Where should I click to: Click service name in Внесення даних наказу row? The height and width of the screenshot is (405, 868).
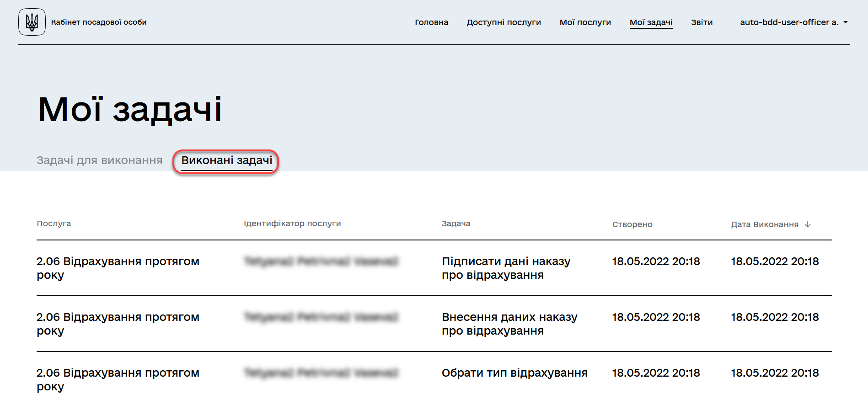[x=118, y=324]
